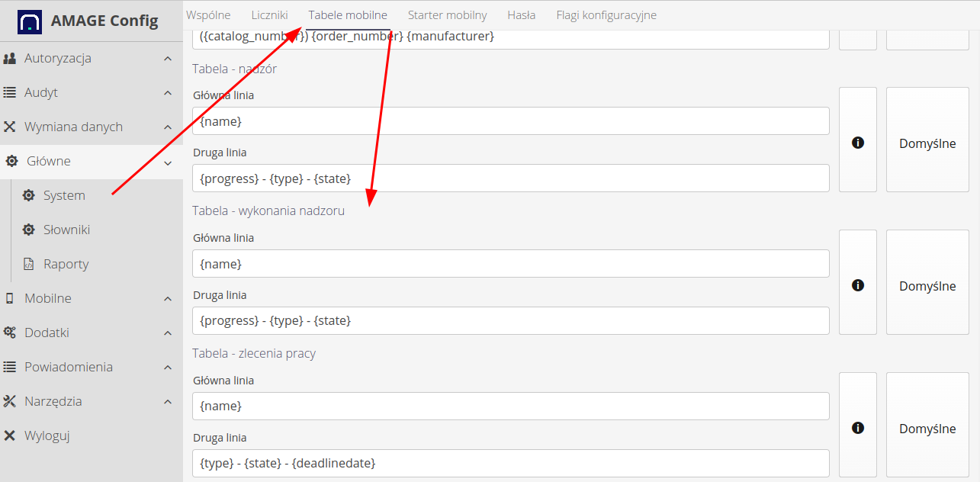The width and height of the screenshot is (980, 482).
Task: Click the info icon for Tabela - wykonania nadzoru
Action: (x=857, y=285)
